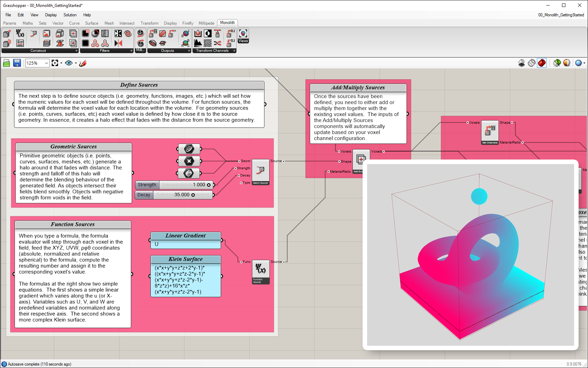This screenshot has width=588, height=368.
Task: Click the 0.9.0076 version label
Action: 574,364
